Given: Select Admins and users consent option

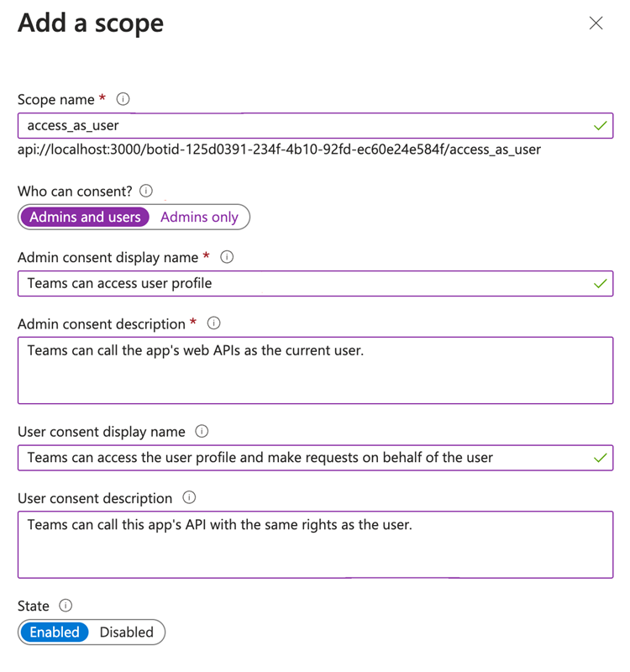Looking at the screenshot, I should click(85, 217).
